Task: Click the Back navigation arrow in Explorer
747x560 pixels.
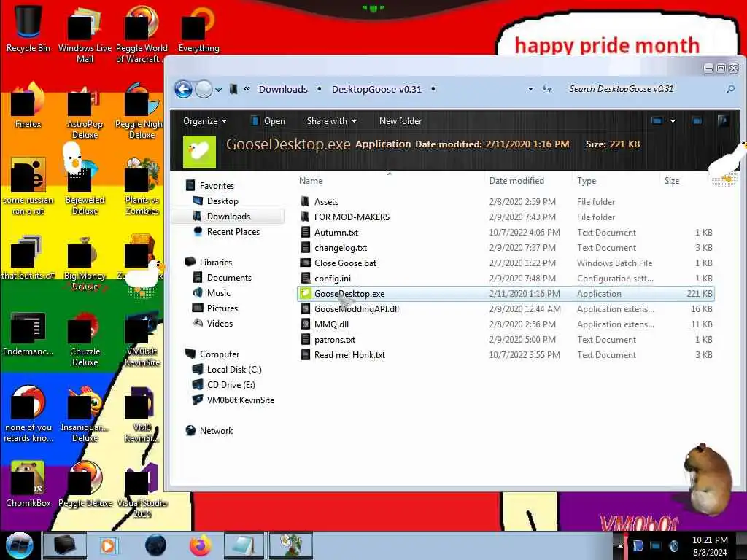Action: pos(183,89)
